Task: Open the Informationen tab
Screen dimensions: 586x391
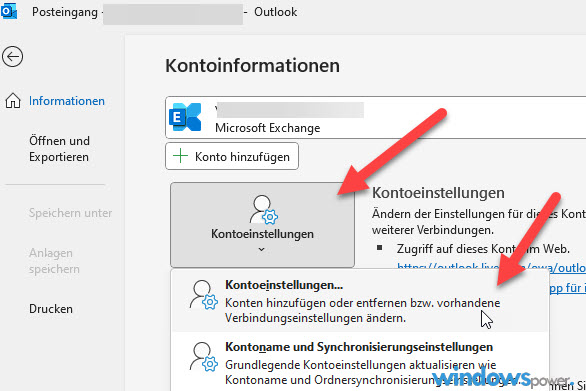Action: tap(67, 101)
